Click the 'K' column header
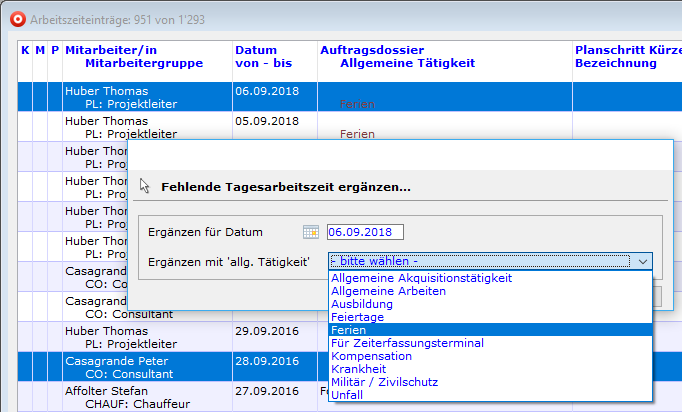 pos(25,49)
